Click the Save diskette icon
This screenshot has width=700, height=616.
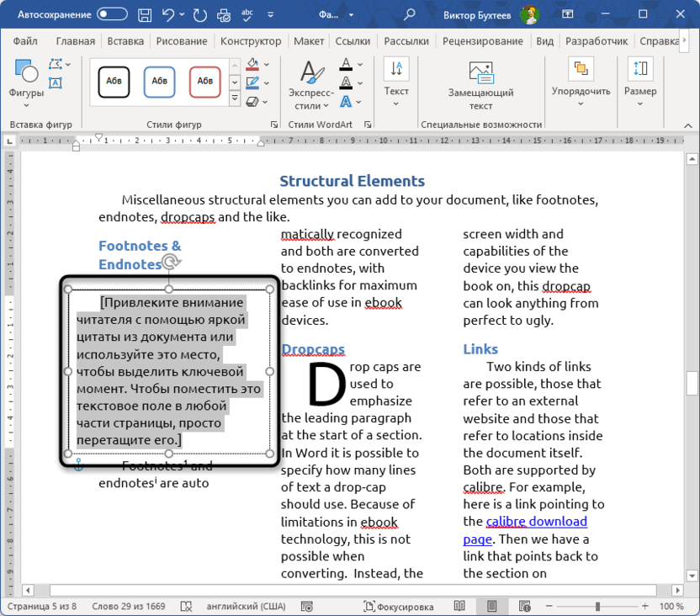pyautogui.click(x=145, y=14)
